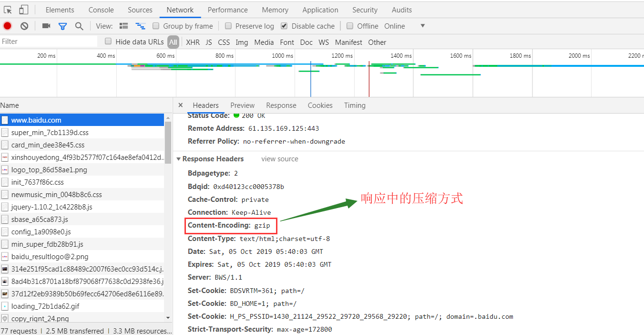Open the network search magnifier
644x335 pixels.
(79, 26)
